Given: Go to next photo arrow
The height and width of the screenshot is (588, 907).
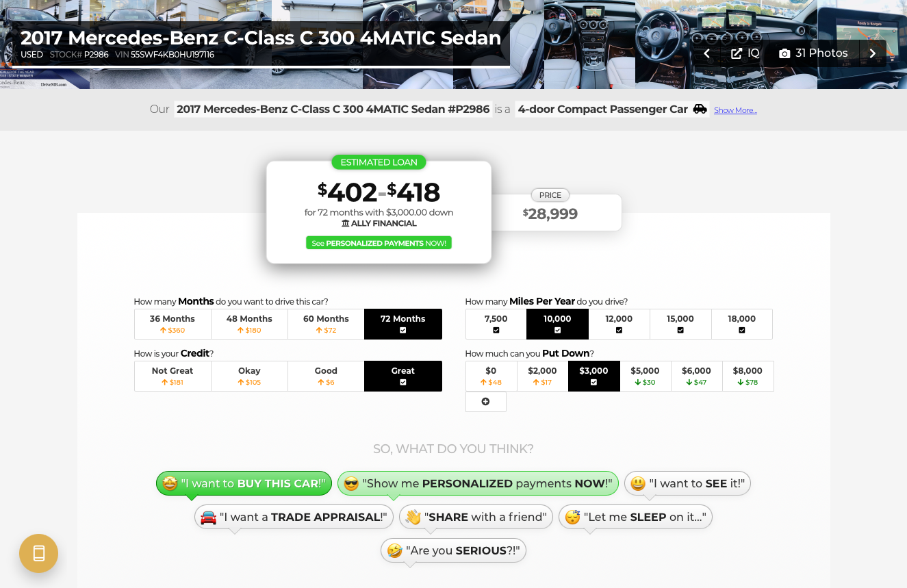Looking at the screenshot, I should [x=873, y=53].
